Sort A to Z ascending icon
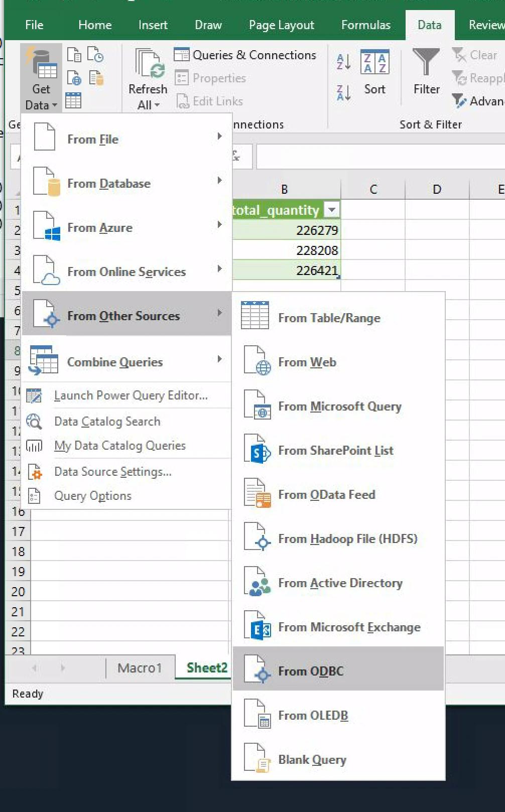 tap(343, 61)
